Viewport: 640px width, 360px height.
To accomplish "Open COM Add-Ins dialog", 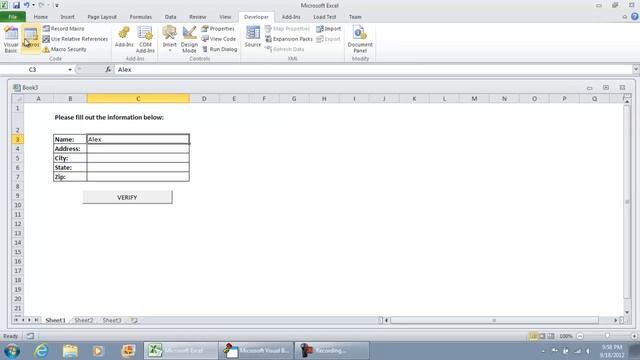I will click(x=145, y=39).
